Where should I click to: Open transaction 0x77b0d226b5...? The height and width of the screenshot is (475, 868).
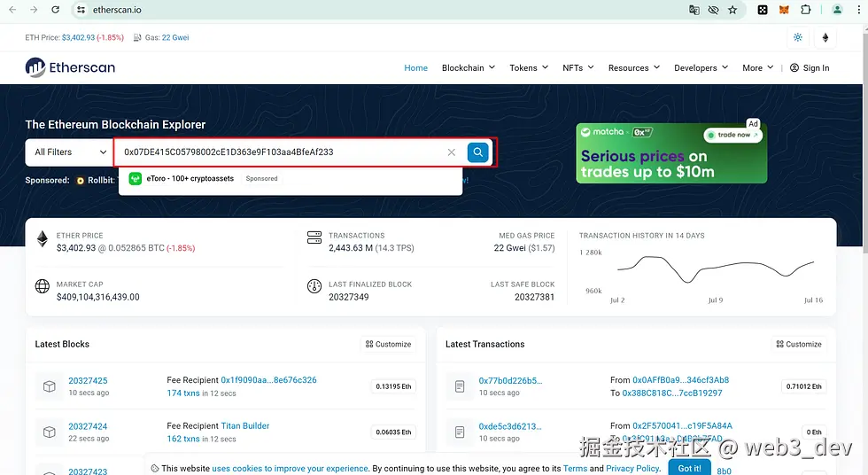pos(510,380)
